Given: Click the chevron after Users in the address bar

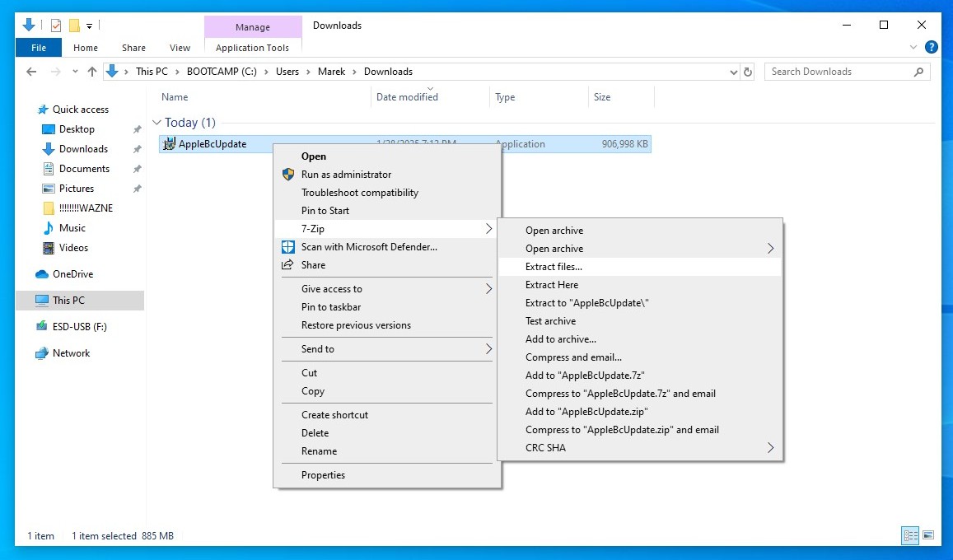Looking at the screenshot, I should tap(308, 72).
